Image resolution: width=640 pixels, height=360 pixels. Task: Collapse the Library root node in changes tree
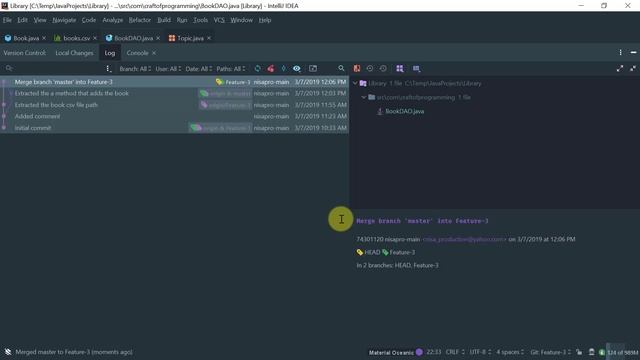pyautogui.click(x=355, y=83)
